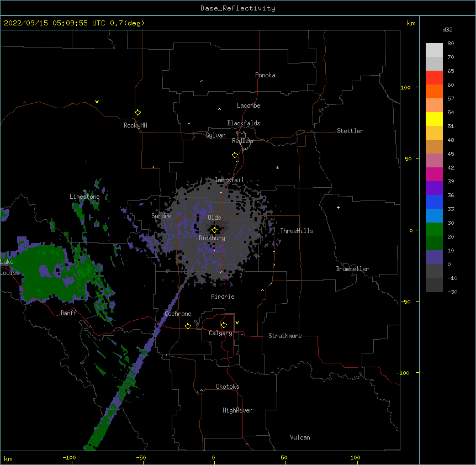The height and width of the screenshot is (465, 476).
Task: Select the bright green 20–30 dBZ swatch
Action: (x=434, y=230)
